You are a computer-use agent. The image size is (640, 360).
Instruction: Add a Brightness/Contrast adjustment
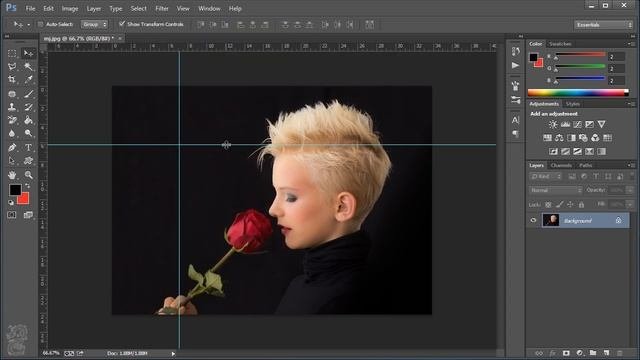pos(553,124)
